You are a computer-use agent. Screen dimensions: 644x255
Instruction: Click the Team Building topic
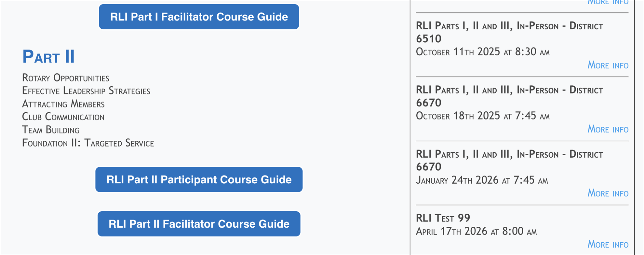(51, 130)
